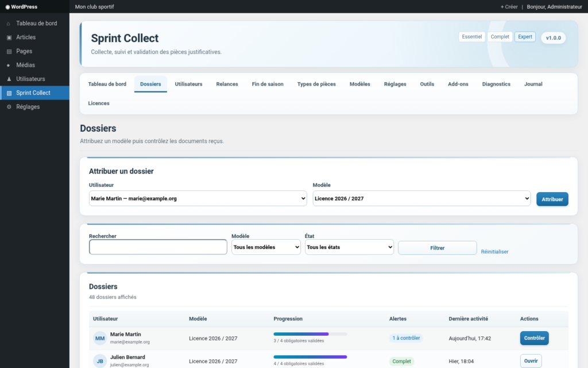588x368 pixels.
Task: Click the Filtrer button
Action: point(437,248)
